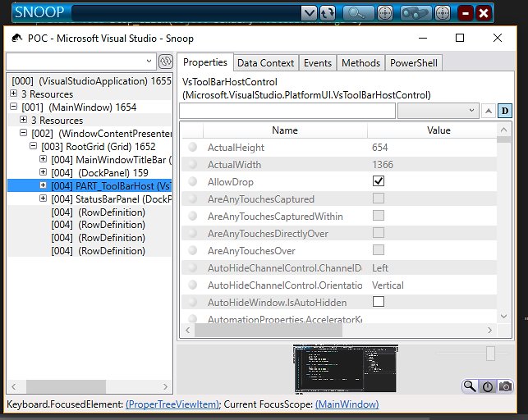Click the circle marker beside AllowDrop
The image size is (528, 420).
pyautogui.click(x=193, y=181)
